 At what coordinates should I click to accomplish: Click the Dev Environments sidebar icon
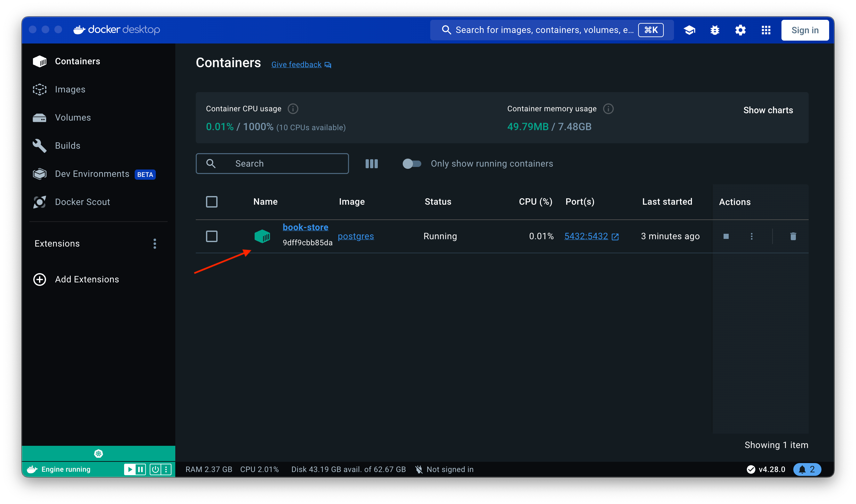click(x=40, y=173)
